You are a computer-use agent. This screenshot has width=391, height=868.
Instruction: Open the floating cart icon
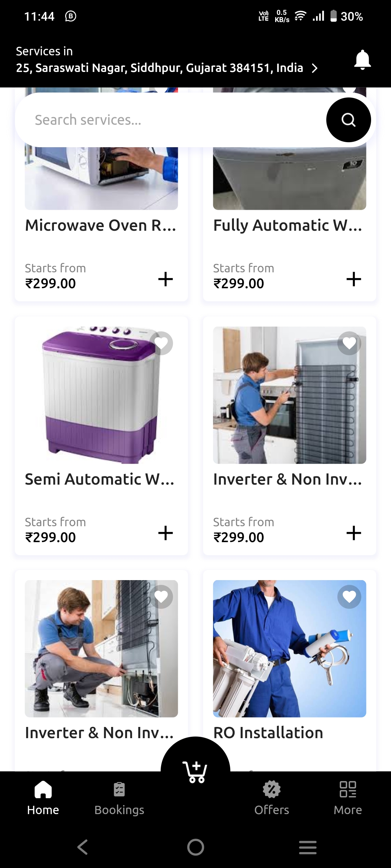(x=195, y=772)
